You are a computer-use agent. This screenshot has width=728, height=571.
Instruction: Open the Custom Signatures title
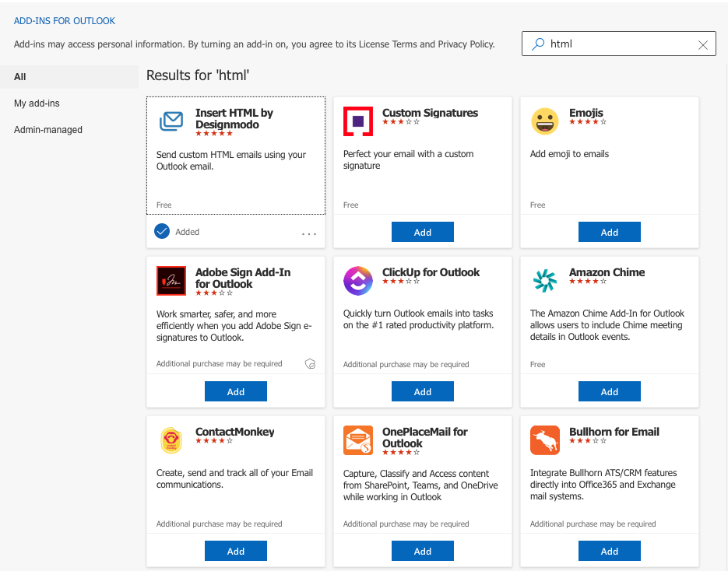pos(430,113)
